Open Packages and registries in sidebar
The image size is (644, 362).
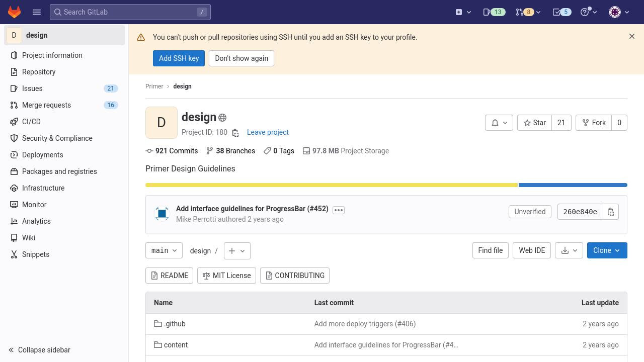click(64, 171)
